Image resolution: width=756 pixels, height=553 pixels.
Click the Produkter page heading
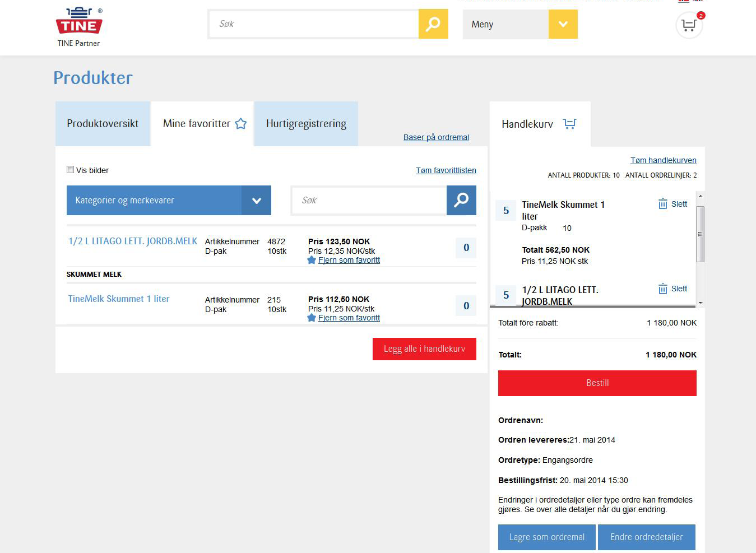tap(93, 78)
